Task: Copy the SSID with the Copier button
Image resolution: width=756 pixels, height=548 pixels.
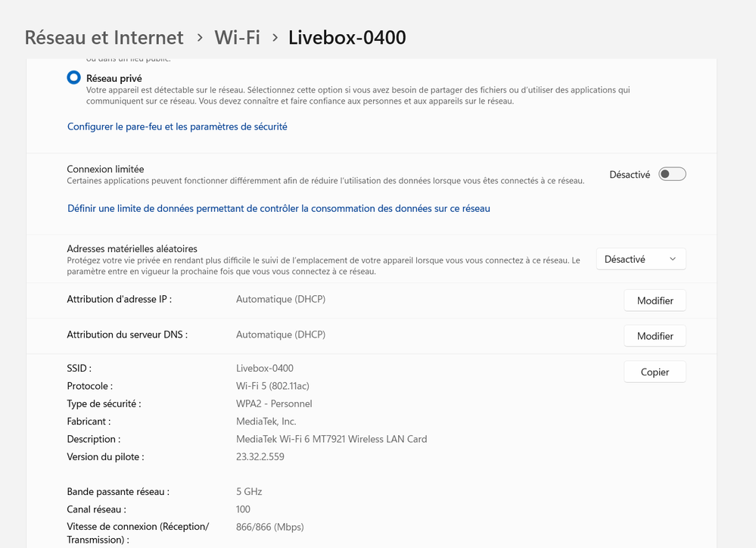Action: pyautogui.click(x=654, y=371)
